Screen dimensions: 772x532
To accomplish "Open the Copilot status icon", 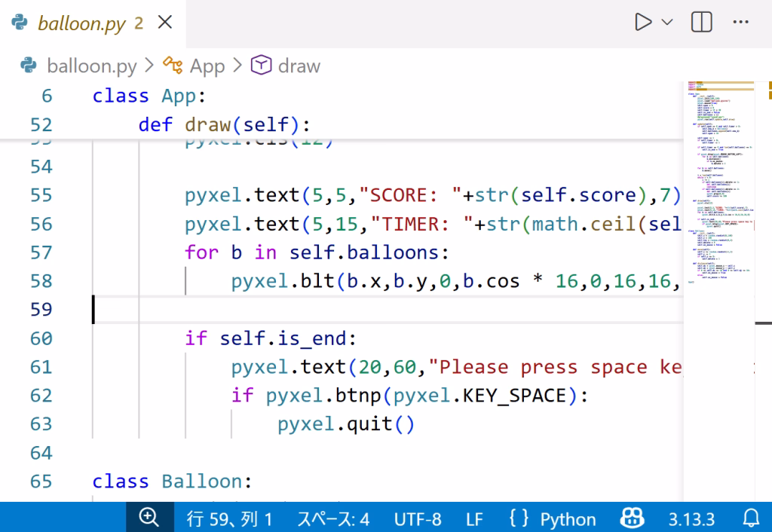I will click(x=632, y=518).
